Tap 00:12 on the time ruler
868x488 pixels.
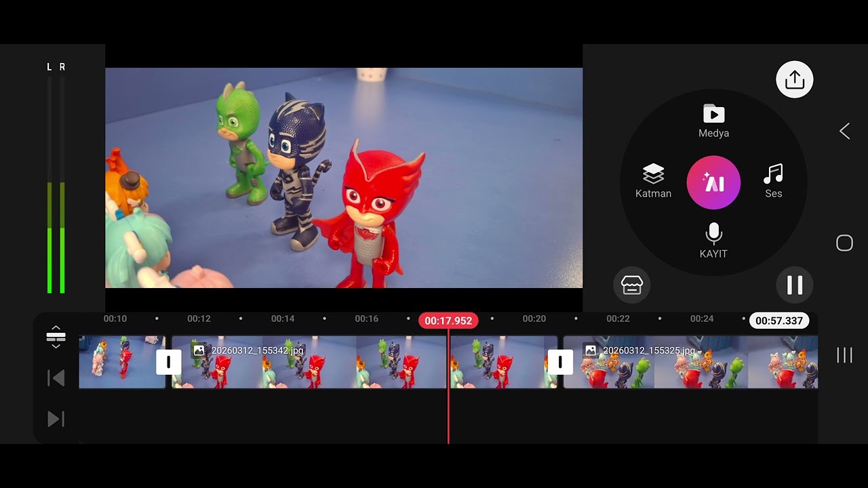point(199,319)
